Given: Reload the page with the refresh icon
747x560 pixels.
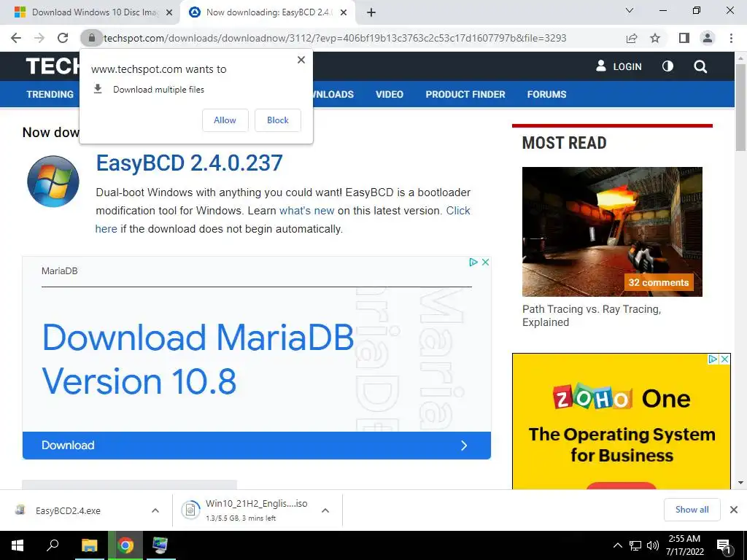Looking at the screenshot, I should (63, 38).
